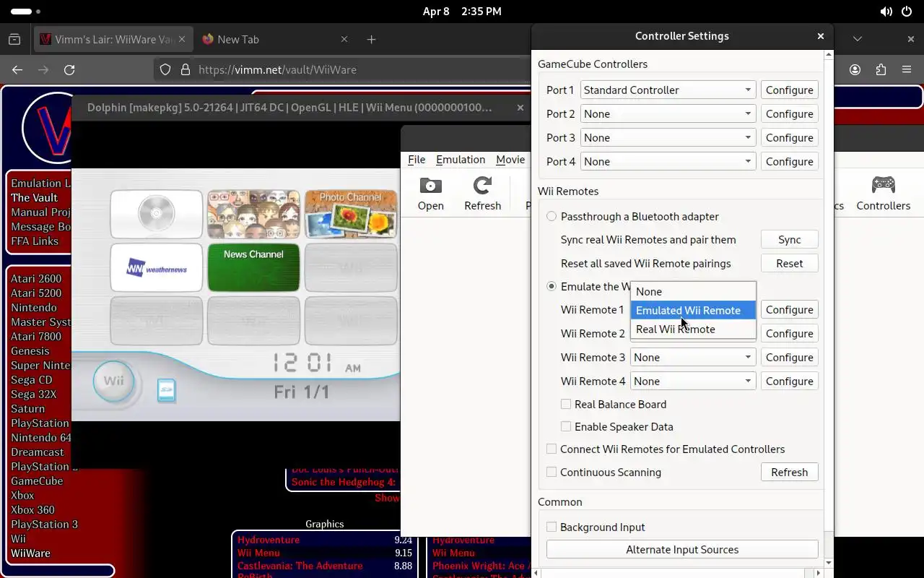Click the padlock site security icon

click(186, 69)
